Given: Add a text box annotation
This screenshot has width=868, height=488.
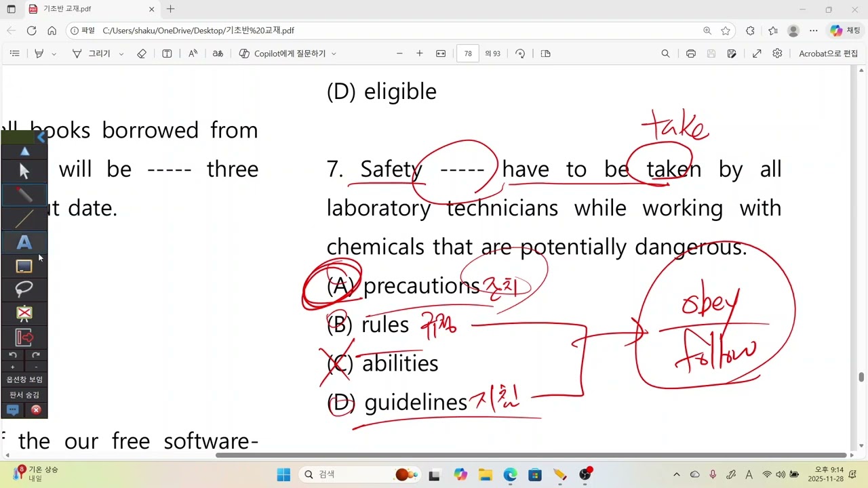Looking at the screenshot, I should click(x=167, y=54).
